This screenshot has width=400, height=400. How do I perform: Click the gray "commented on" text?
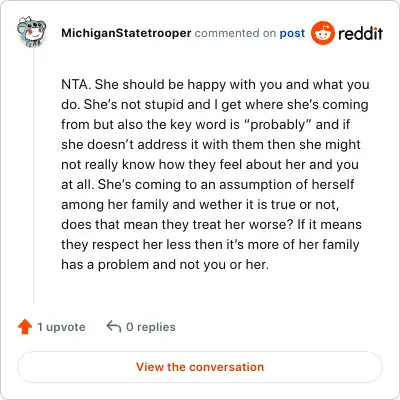pos(235,33)
